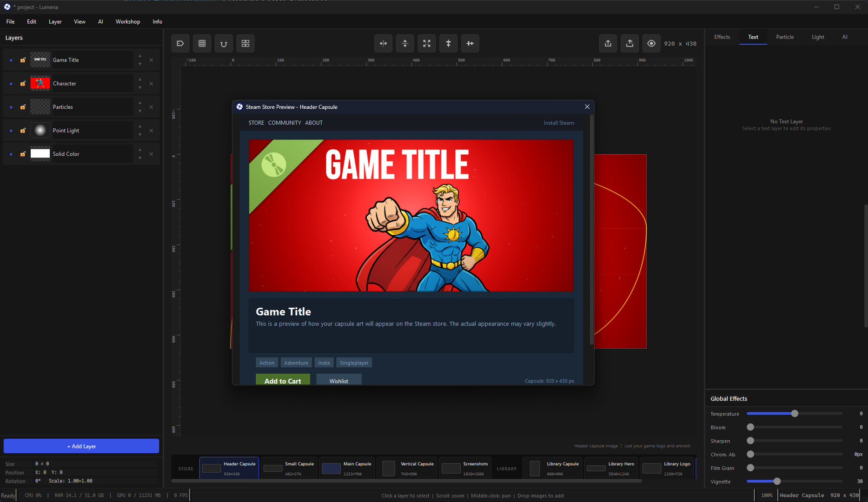Select the tag tool icon
The image size is (868, 502).
180,43
